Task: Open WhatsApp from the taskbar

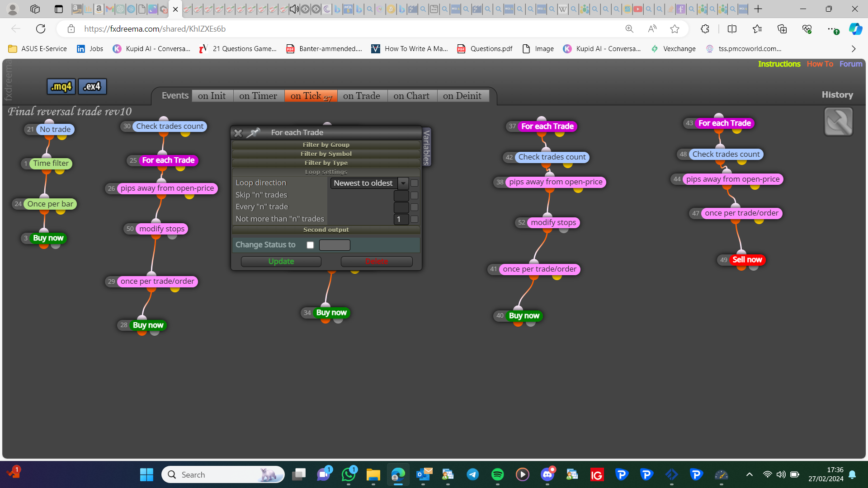Action: coord(349,474)
